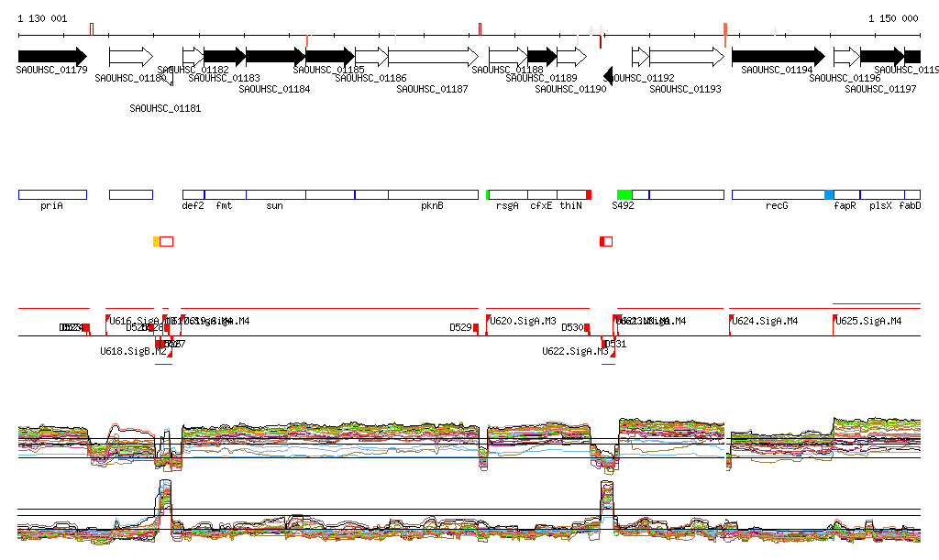Screen dimensions: 939x560
Task: Click the fmt blue annotation box
Action: [x=226, y=194]
